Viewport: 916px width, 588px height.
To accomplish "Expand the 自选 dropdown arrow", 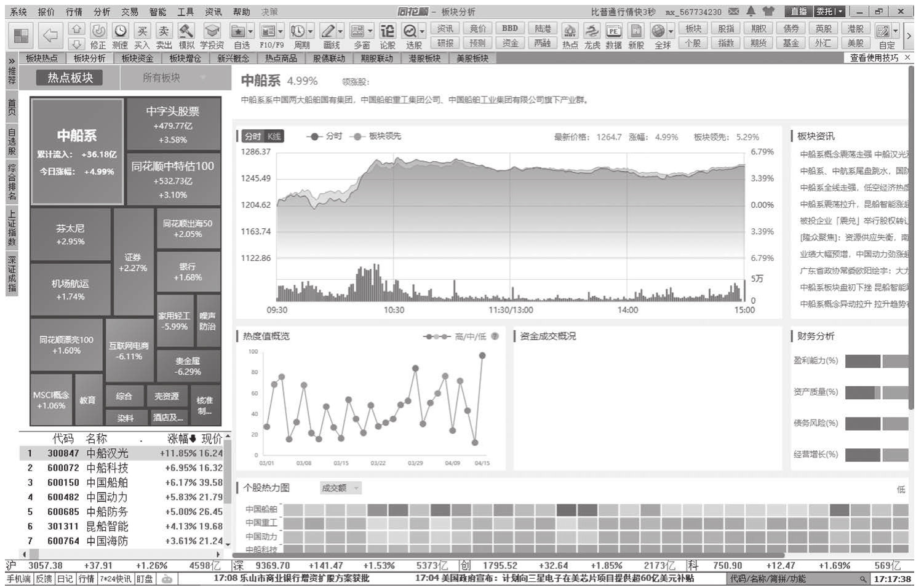I will click(251, 30).
